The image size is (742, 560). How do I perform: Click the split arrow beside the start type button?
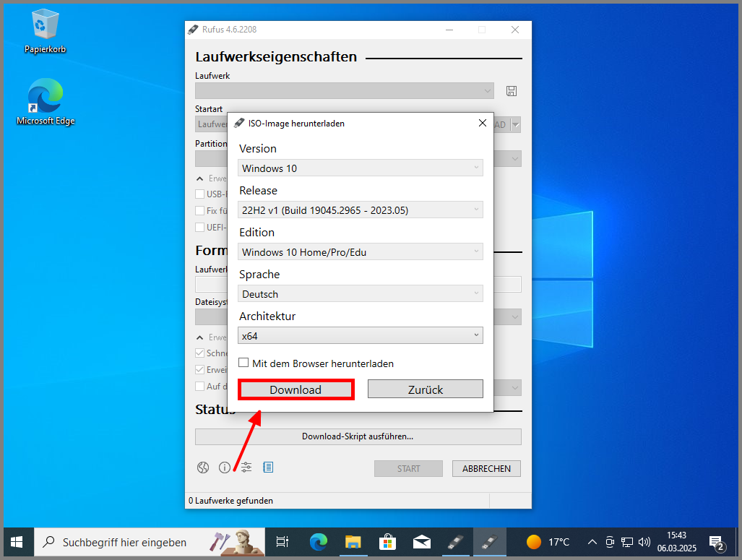pyautogui.click(x=516, y=125)
